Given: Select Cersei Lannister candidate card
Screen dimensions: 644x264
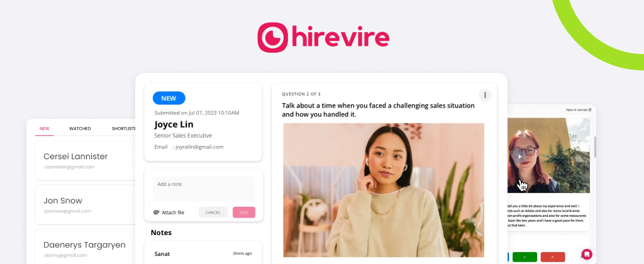Looking at the screenshot, I should point(85,160).
